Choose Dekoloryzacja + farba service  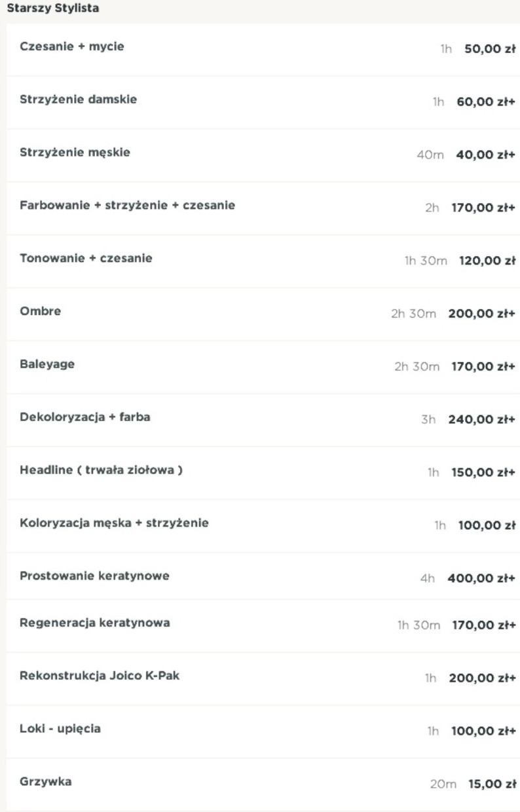coord(85,416)
